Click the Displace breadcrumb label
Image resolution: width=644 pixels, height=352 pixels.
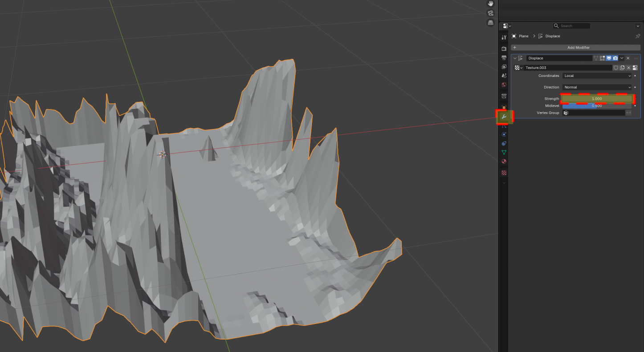(x=552, y=36)
